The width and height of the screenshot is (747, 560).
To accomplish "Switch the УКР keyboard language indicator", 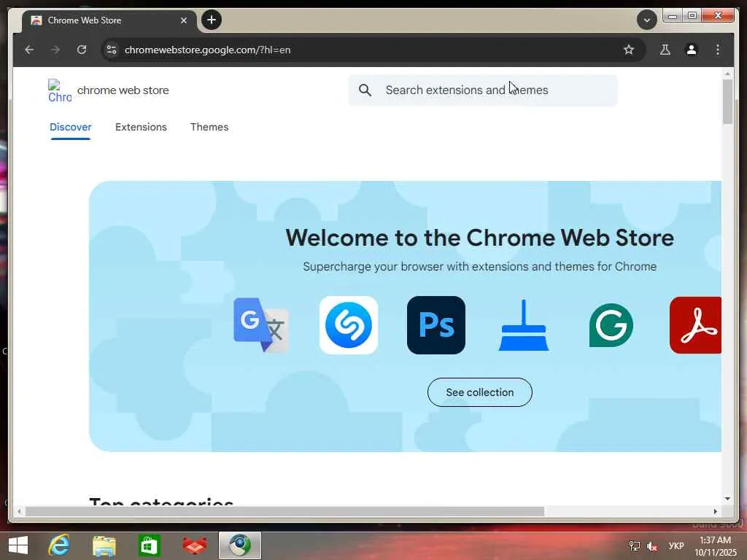I will (676, 546).
